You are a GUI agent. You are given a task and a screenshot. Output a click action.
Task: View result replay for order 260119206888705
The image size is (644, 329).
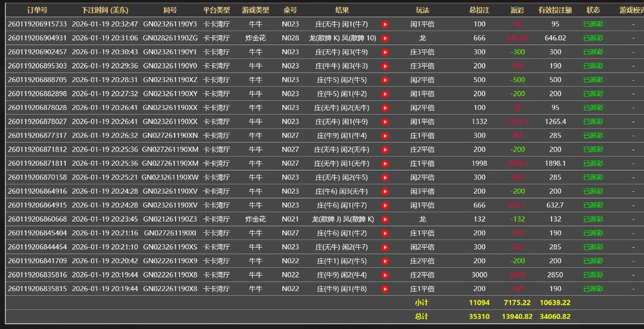click(385, 80)
